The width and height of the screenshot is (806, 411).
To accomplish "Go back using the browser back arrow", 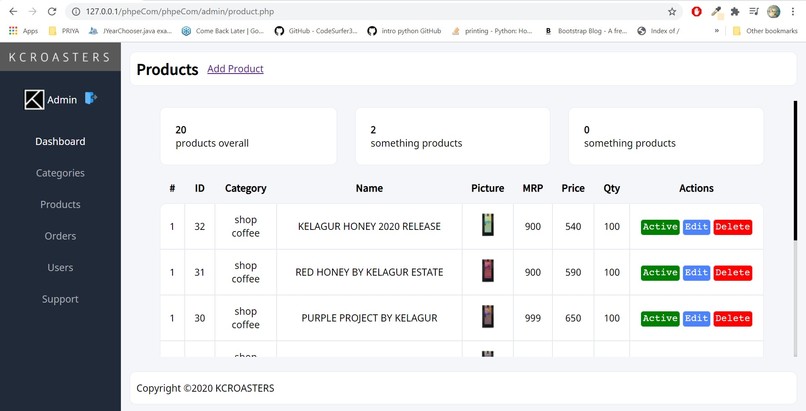I will point(13,11).
